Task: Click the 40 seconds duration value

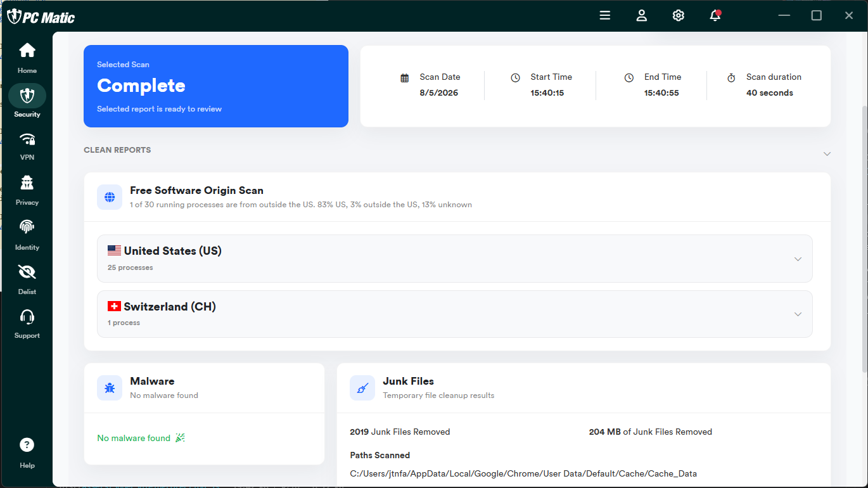Action: pos(770,93)
